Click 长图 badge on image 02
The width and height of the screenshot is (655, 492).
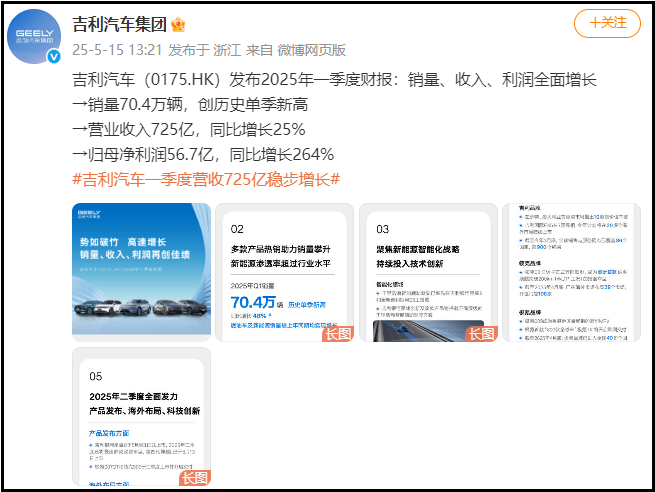[x=338, y=334]
